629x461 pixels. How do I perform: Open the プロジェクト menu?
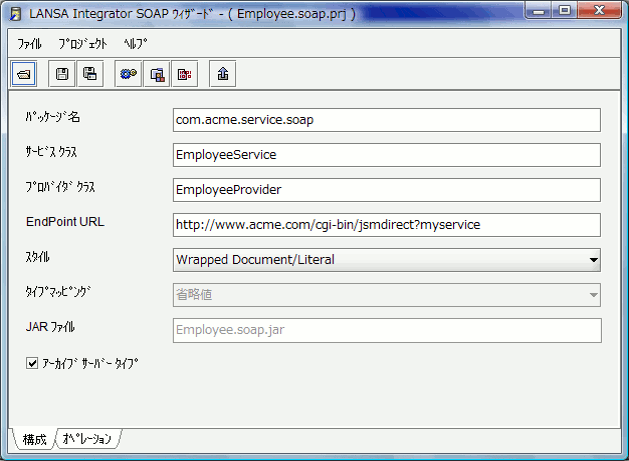click(83, 44)
